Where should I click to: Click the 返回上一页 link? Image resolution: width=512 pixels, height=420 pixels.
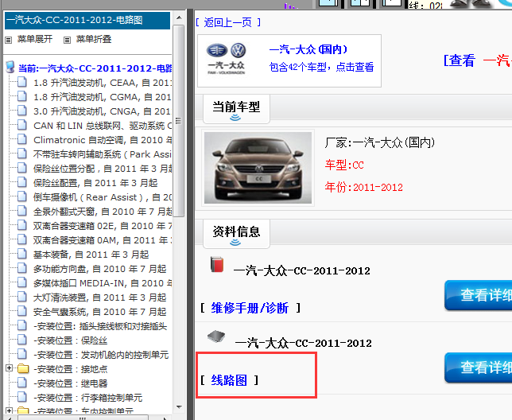pyautogui.click(x=228, y=22)
